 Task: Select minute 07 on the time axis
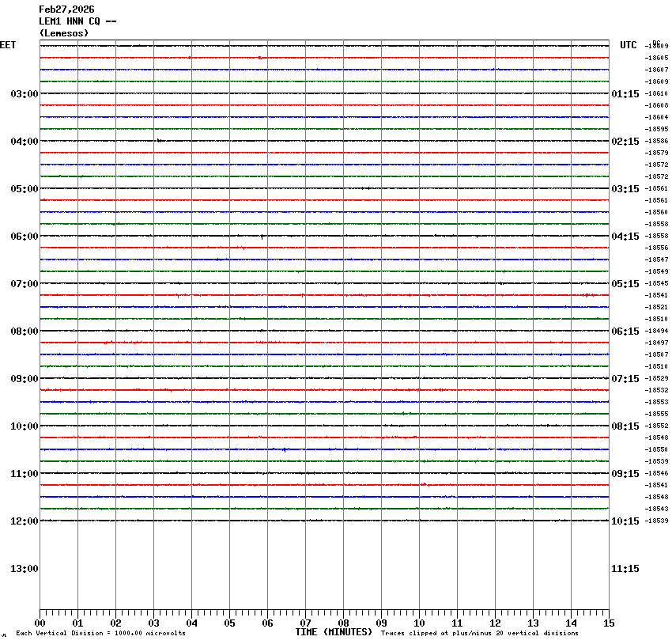tap(305, 623)
